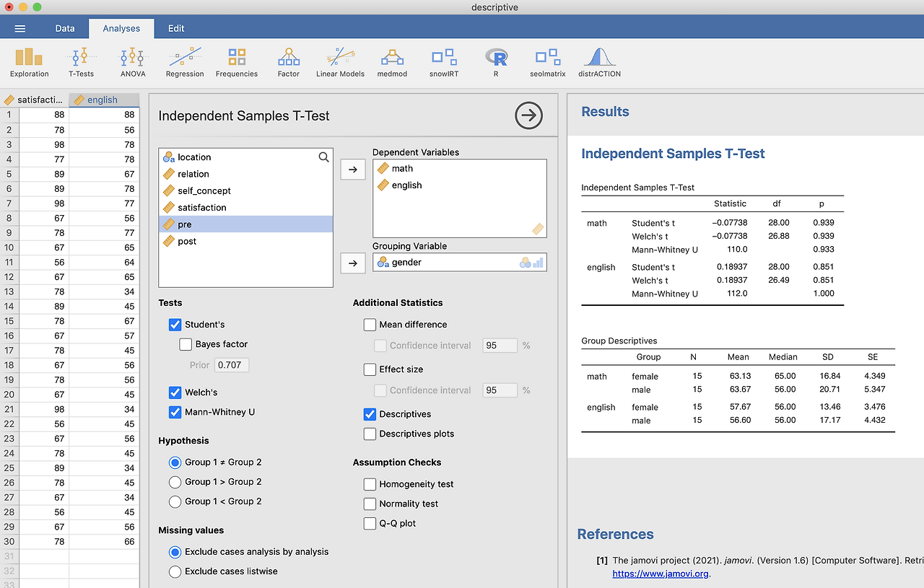This screenshot has width=924, height=588.
Task: Open the jamovi.org reference link
Action: pyautogui.click(x=661, y=574)
